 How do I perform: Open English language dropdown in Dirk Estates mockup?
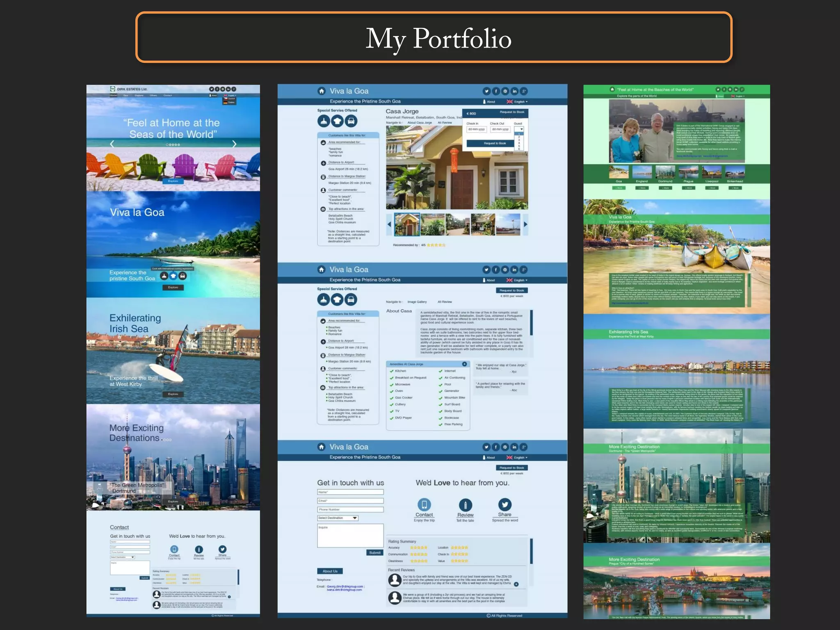point(230,96)
